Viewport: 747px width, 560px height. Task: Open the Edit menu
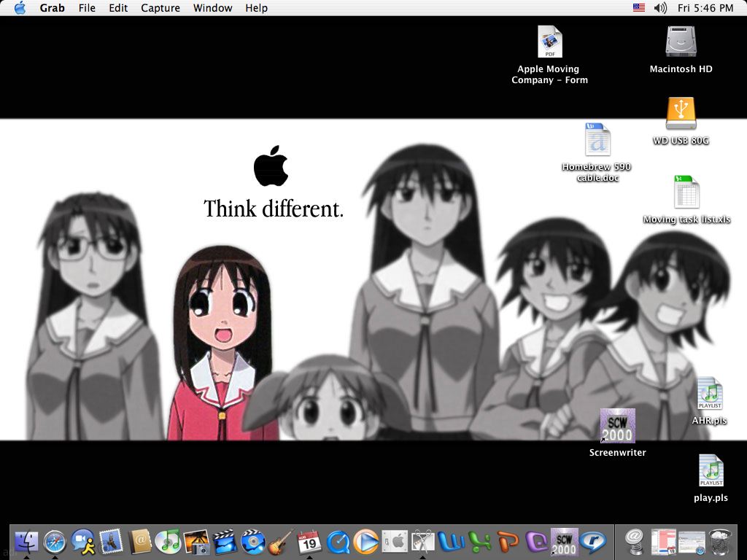pyautogui.click(x=118, y=7)
